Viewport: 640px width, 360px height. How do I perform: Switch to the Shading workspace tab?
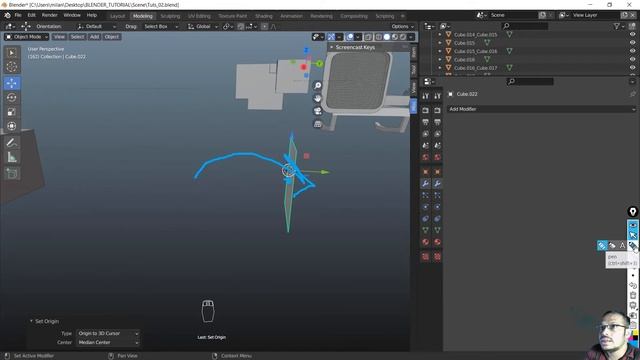pos(264,16)
